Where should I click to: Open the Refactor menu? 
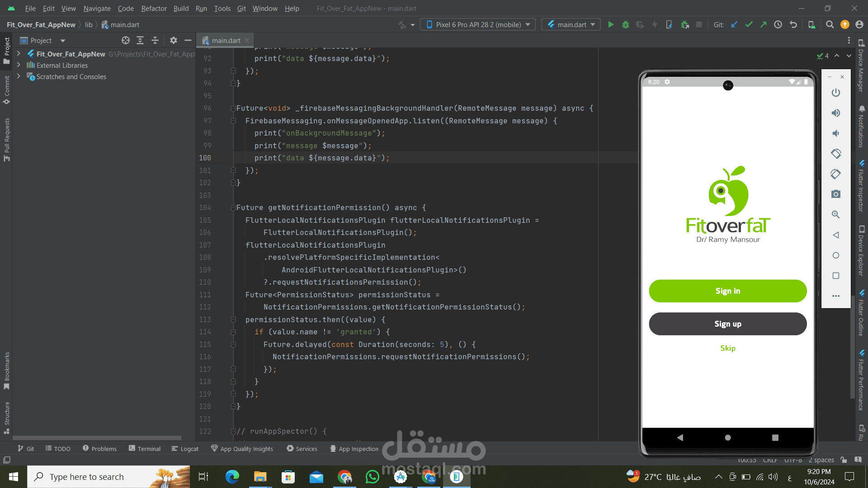[154, 9]
